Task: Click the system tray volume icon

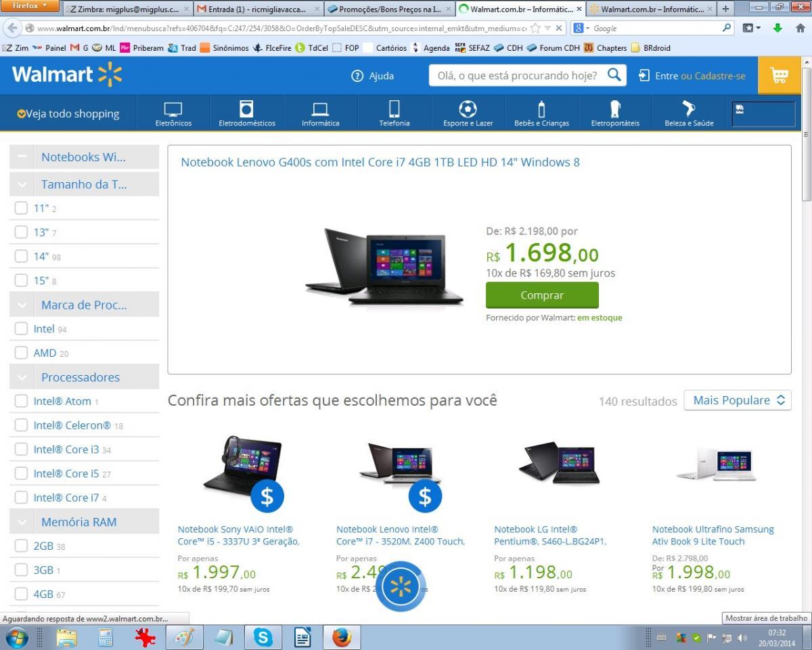Action: click(742, 638)
